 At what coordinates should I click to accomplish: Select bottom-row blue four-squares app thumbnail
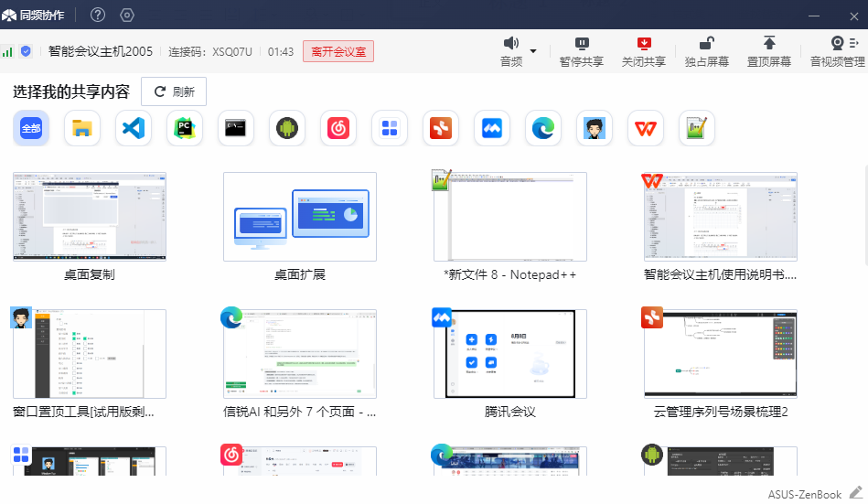pyautogui.click(x=90, y=461)
